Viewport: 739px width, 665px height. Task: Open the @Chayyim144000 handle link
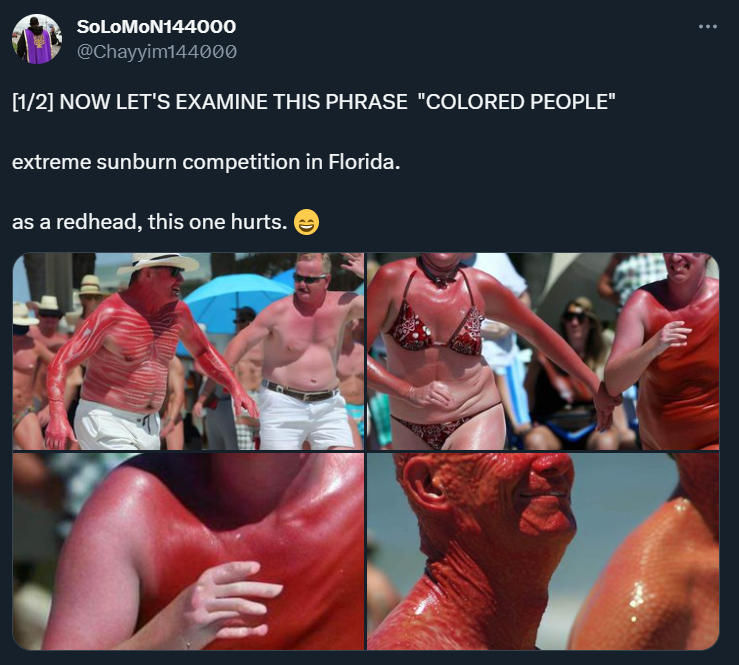tap(156, 51)
